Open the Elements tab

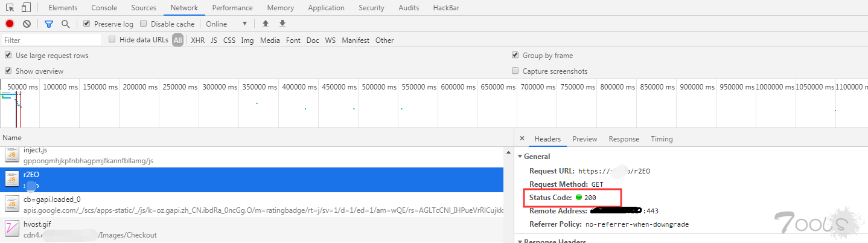[63, 8]
